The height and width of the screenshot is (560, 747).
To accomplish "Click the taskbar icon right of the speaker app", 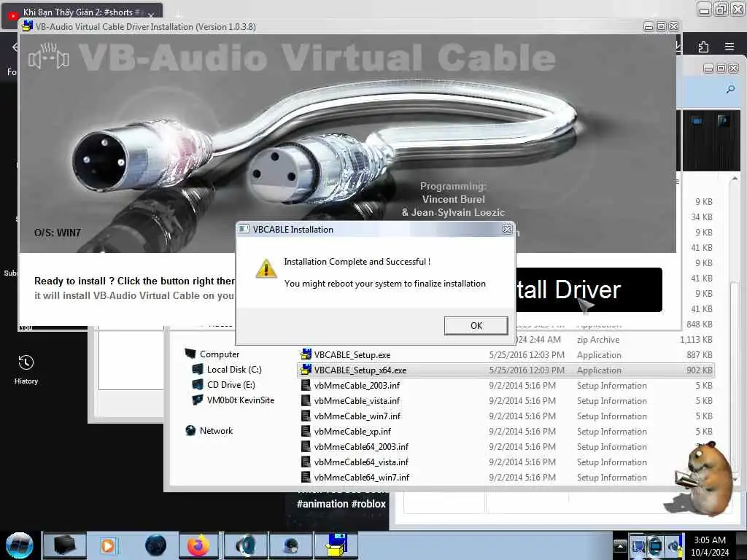I will (290, 545).
